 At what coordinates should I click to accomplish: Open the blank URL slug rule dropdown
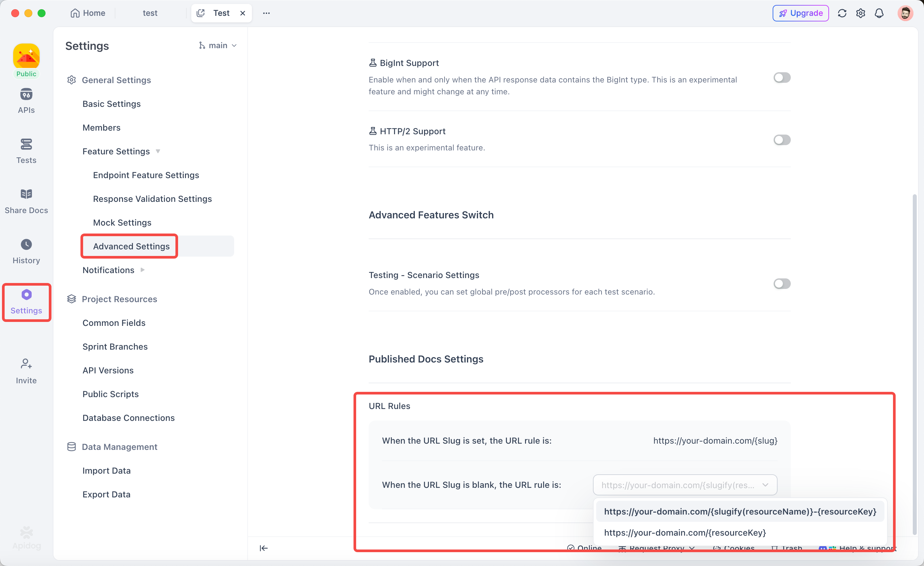click(685, 485)
